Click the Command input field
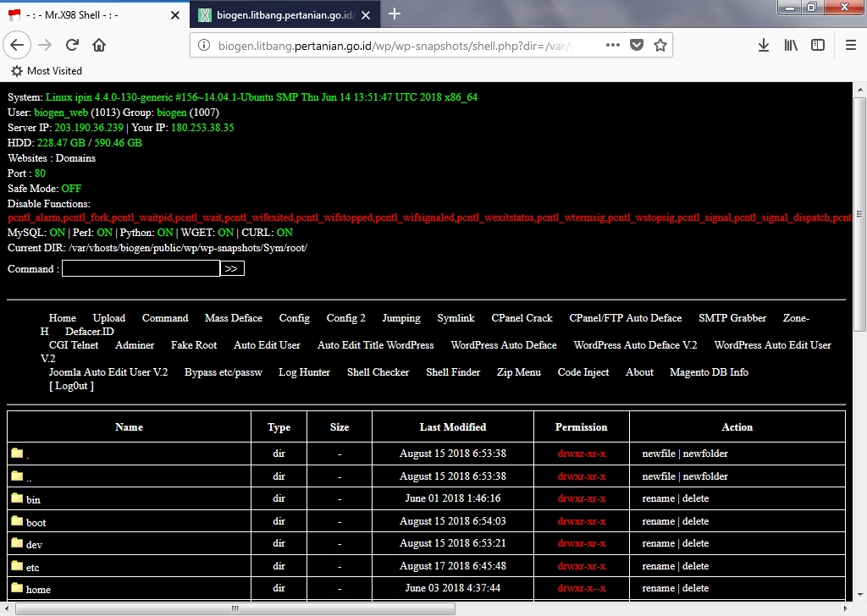 click(x=141, y=268)
